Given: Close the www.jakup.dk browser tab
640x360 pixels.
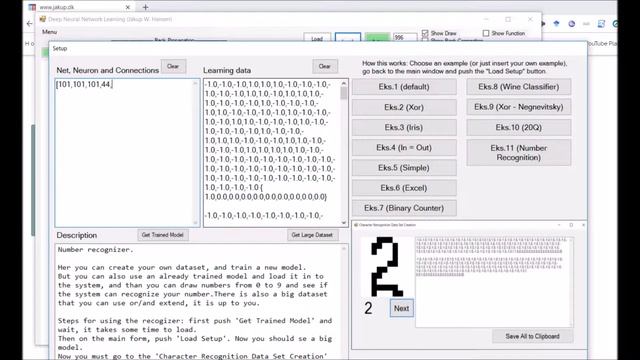Looking at the screenshot, I should tap(127, 7).
